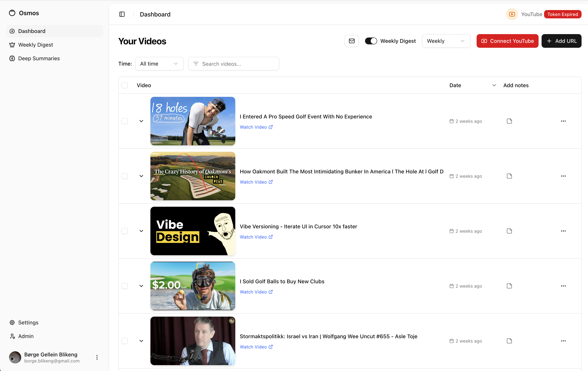The width and height of the screenshot is (588, 371).
Task: Click the YouTube circular icon in header
Action: (512, 14)
